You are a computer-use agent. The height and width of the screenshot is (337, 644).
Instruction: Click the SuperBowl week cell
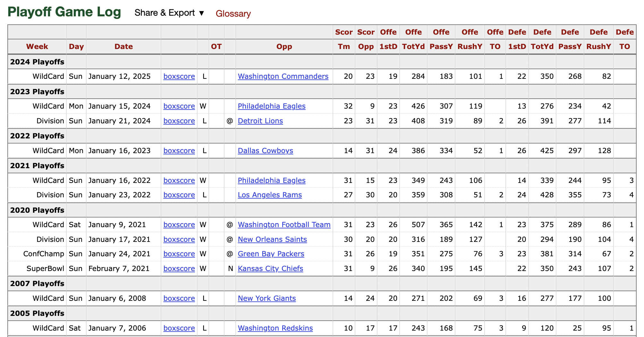pyautogui.click(x=37, y=268)
